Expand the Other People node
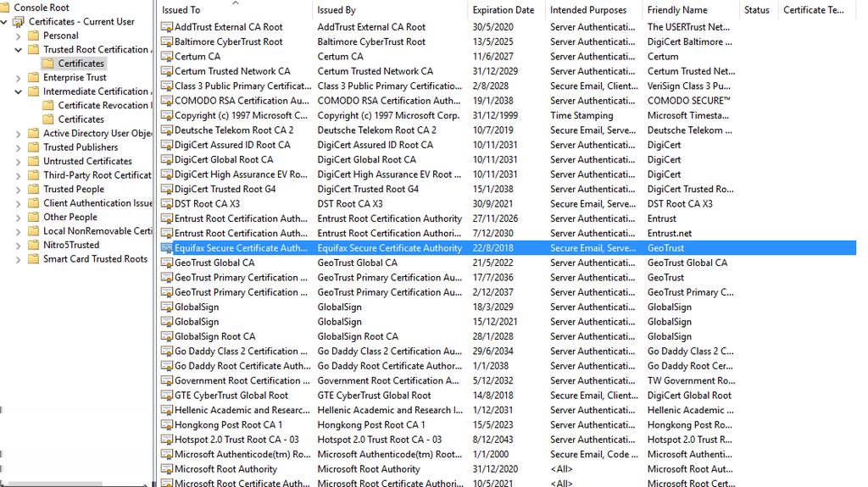Image resolution: width=868 pixels, height=487 pixels. tap(19, 218)
